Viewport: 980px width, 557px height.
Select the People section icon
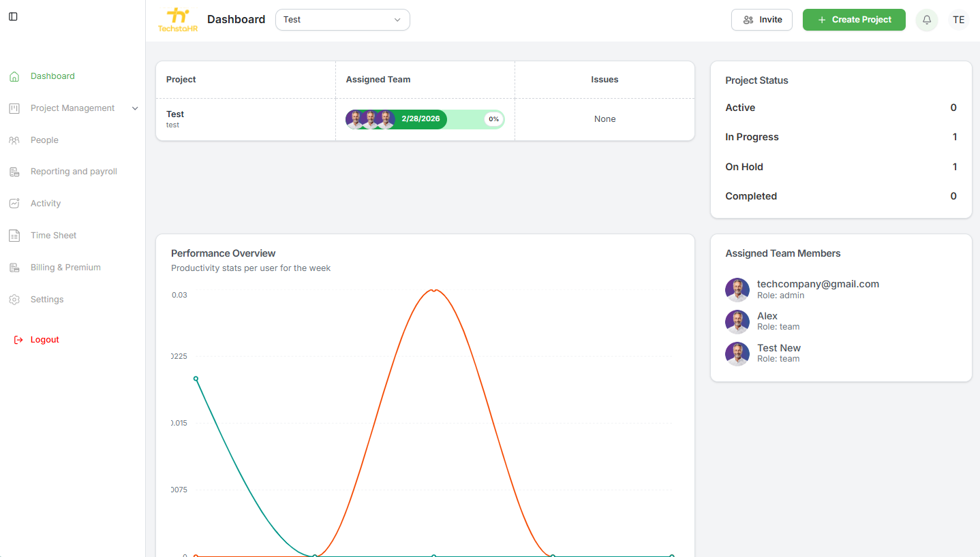14,140
